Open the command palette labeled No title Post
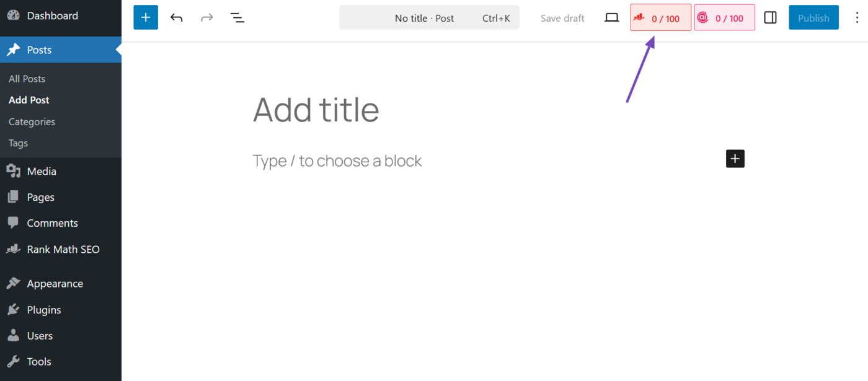This screenshot has height=381, width=868. (429, 17)
